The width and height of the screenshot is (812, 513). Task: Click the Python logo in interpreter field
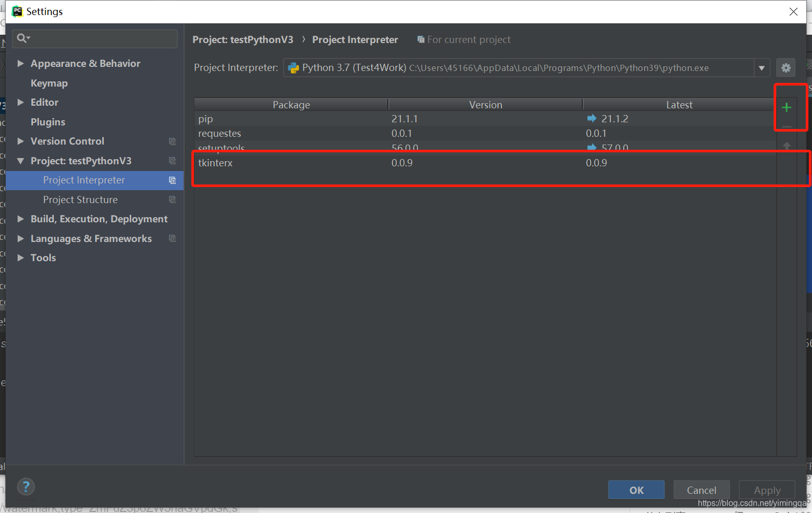(293, 68)
